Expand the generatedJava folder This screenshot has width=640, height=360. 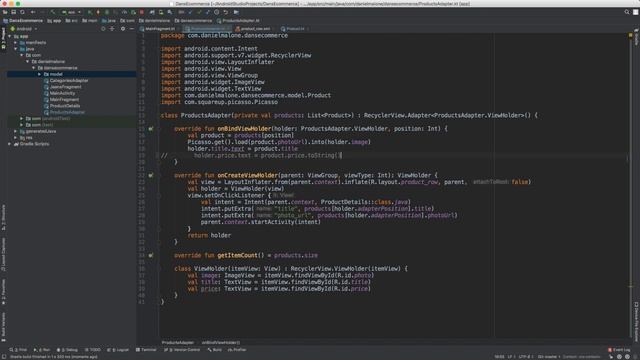pos(16,131)
